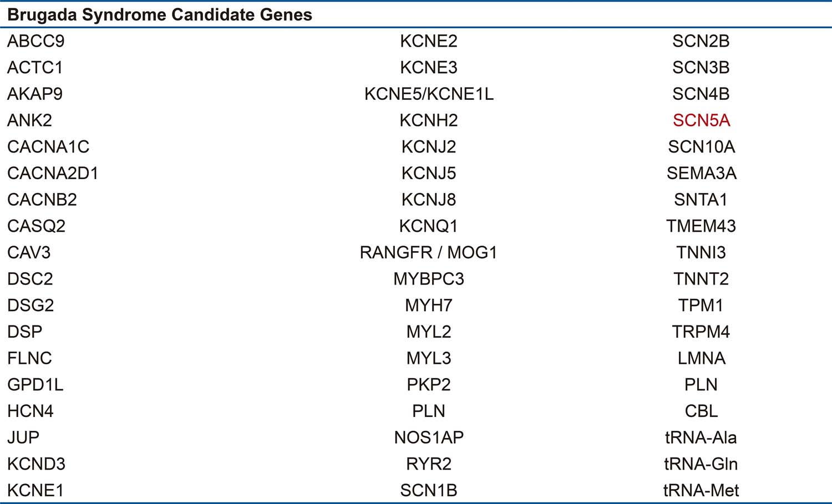This screenshot has height=504, width=832.
Task: Click the RANGFR / MOG1 entry
Action: (x=429, y=253)
